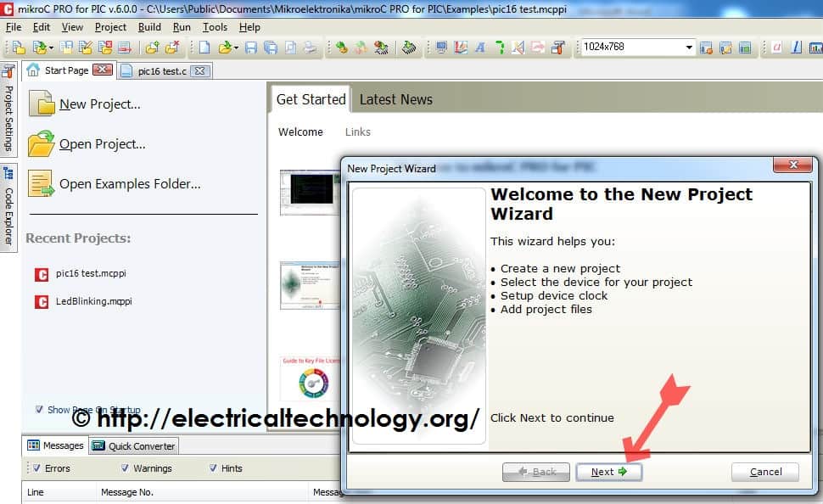The width and height of the screenshot is (823, 504).
Task: Click the statistics bar chart toolbar icon
Action: tap(816, 48)
